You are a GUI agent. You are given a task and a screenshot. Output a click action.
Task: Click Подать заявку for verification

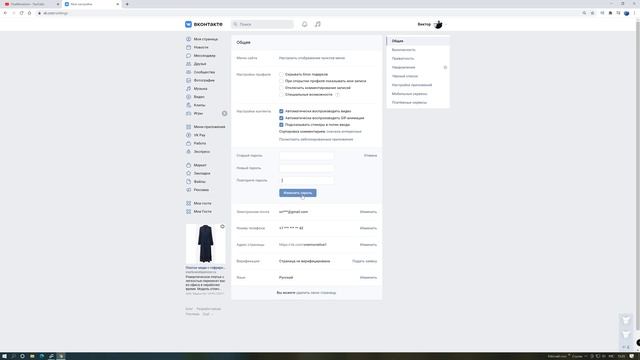364,261
